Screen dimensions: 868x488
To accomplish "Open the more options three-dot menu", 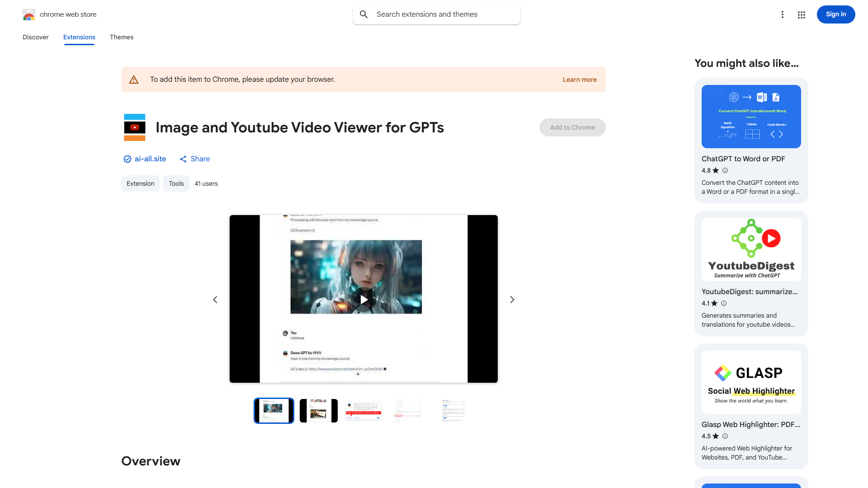I will tap(783, 14).
